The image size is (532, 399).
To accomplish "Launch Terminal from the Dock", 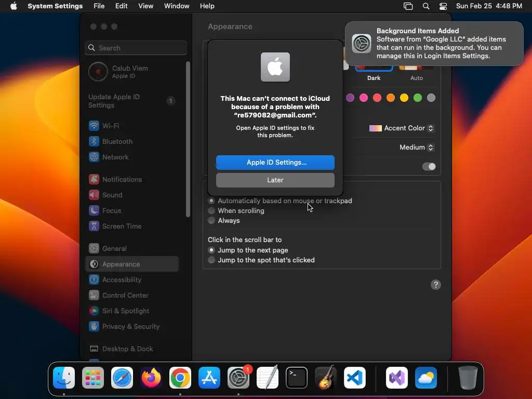I will click(x=297, y=378).
